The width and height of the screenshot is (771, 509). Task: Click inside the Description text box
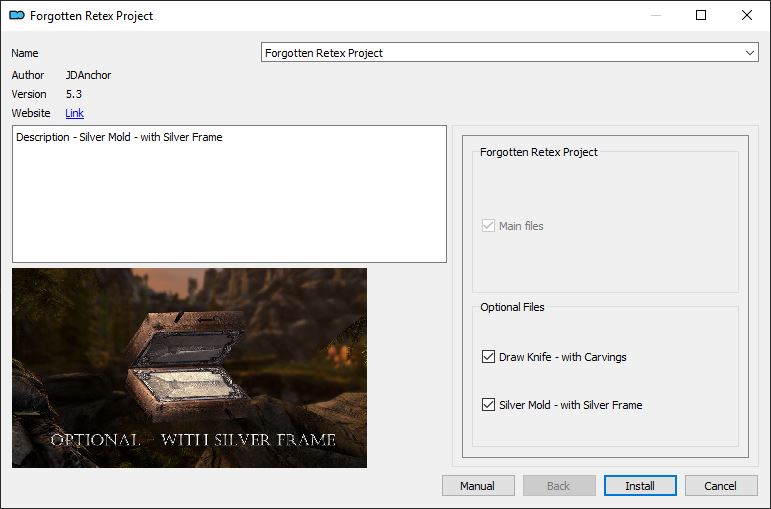(229, 193)
